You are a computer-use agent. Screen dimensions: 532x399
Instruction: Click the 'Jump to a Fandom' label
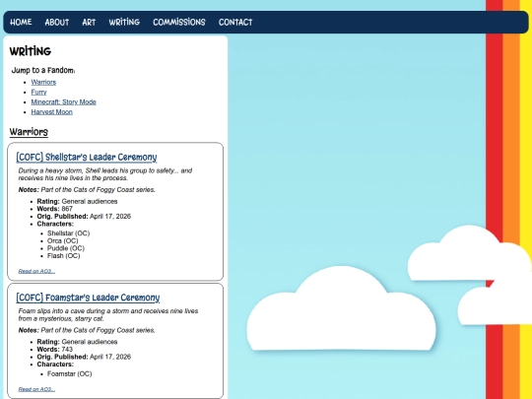coord(43,70)
